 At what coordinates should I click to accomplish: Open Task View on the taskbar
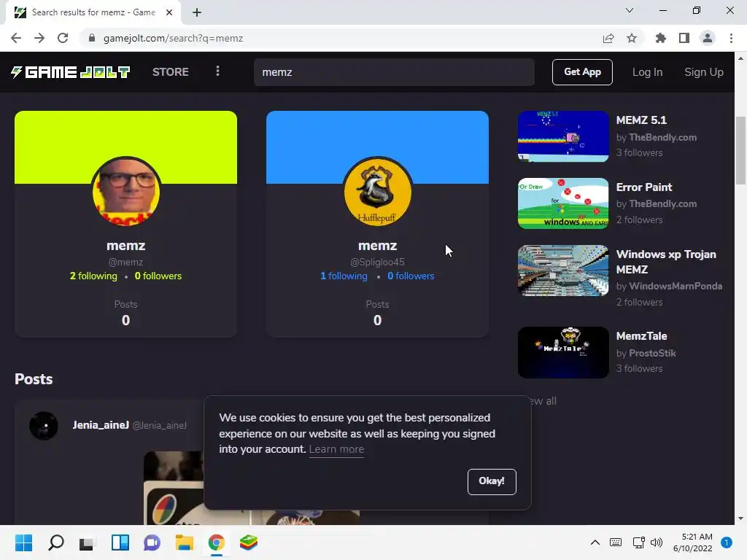[x=88, y=542]
